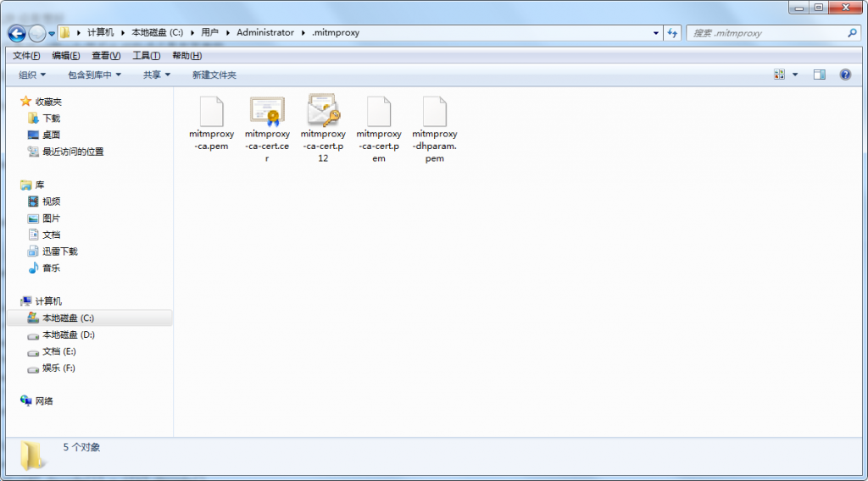Open the 帮助(H) menu
This screenshot has height=481, width=868.
(x=186, y=55)
